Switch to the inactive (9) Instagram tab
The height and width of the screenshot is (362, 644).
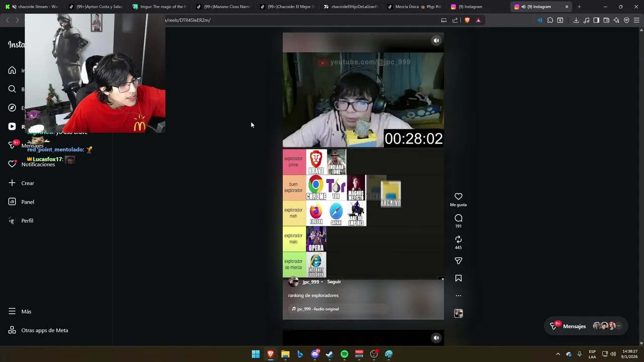[x=478, y=7]
